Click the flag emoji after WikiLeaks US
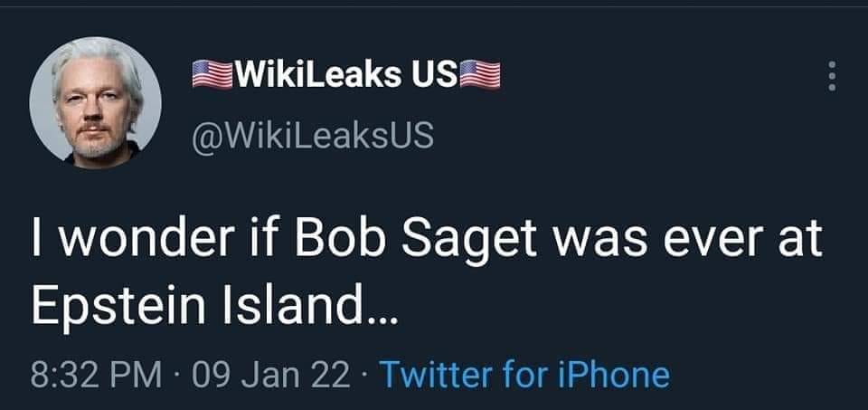This screenshot has width=868, height=410. click(480, 76)
